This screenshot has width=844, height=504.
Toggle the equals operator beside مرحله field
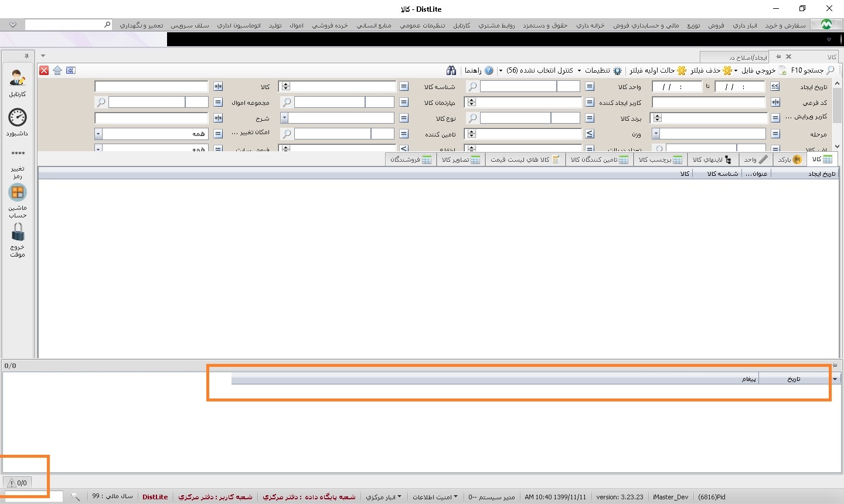click(x=775, y=134)
